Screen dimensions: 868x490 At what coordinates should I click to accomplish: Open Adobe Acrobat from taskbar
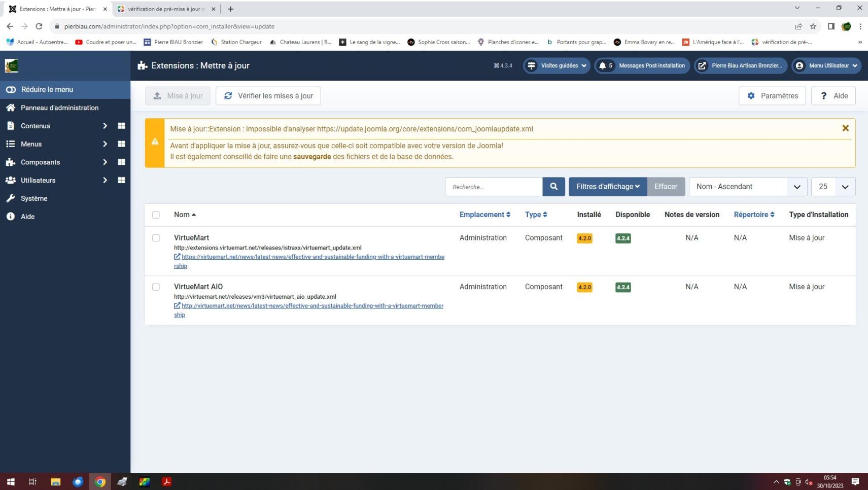coord(166,481)
